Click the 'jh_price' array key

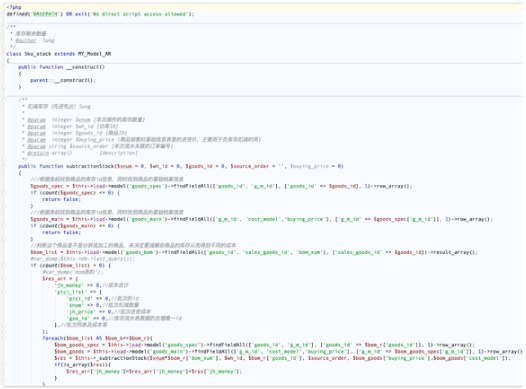81,312
